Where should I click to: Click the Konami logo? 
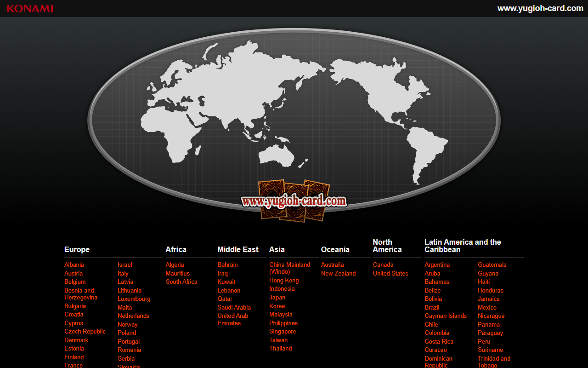30,8
